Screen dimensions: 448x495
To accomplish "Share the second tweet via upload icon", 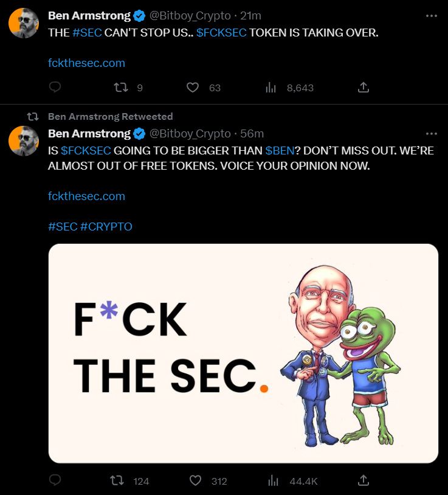I will [364, 480].
